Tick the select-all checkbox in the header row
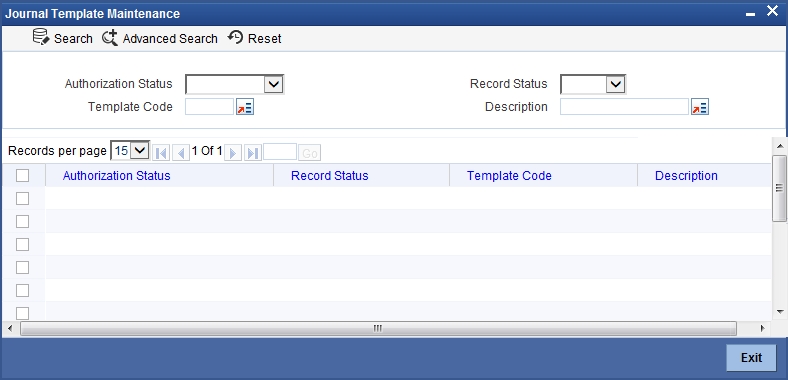The height and width of the screenshot is (380, 788). (23, 175)
